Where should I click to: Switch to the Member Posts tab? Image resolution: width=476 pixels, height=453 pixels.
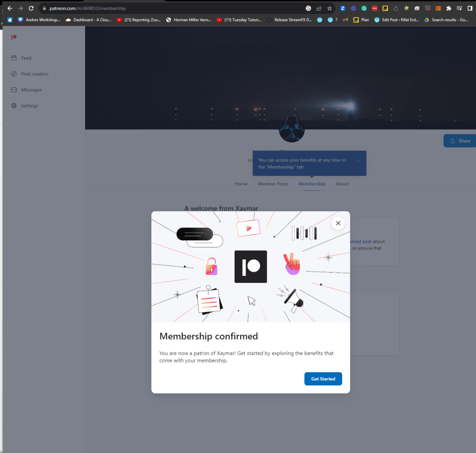273,184
